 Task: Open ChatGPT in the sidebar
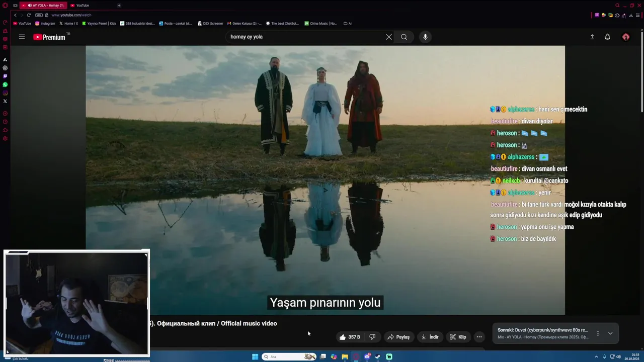point(5,68)
